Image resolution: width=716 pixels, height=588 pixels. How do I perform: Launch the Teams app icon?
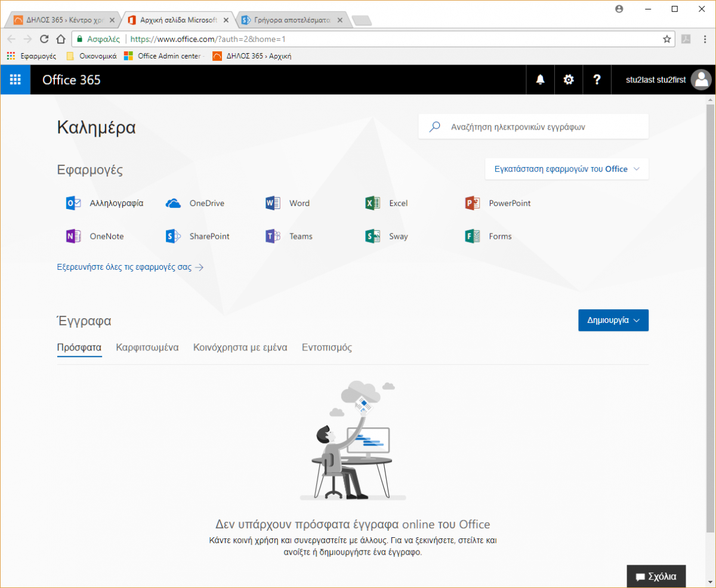(x=273, y=236)
